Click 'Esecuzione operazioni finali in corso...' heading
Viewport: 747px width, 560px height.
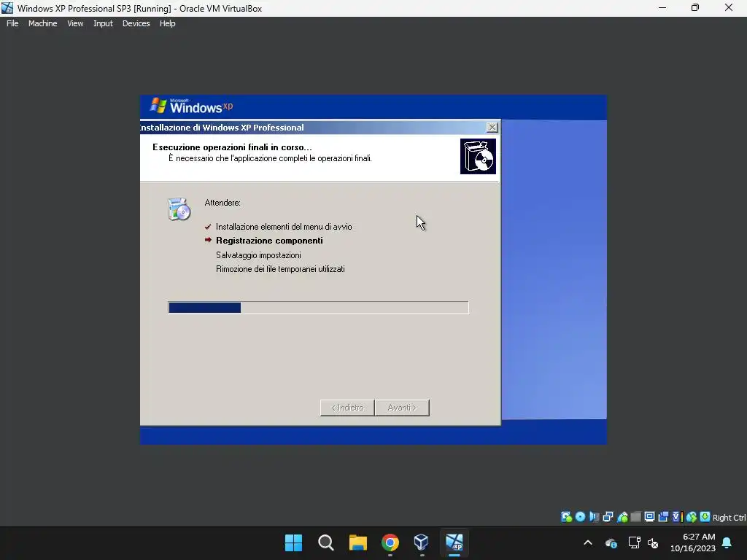click(232, 147)
